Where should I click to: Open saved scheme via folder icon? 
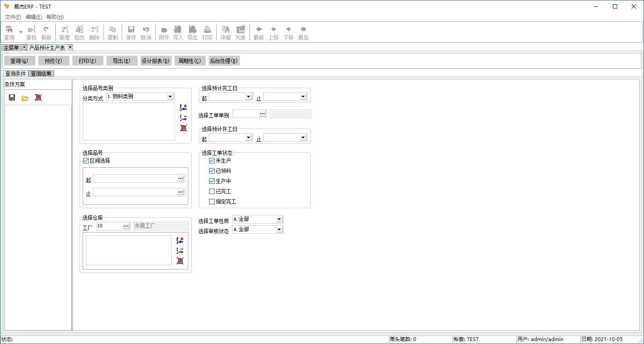(x=25, y=98)
